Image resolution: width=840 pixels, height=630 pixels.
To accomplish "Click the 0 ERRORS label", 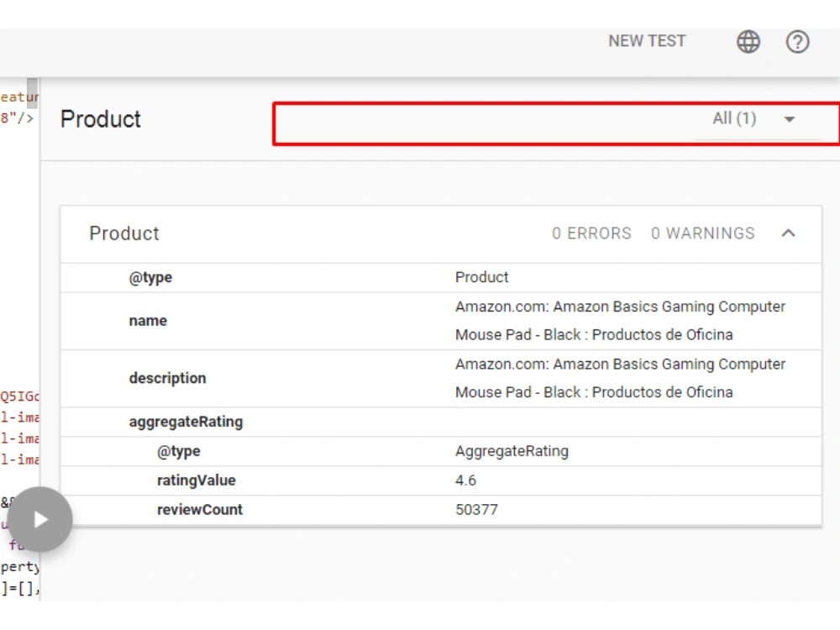I will click(x=591, y=234).
